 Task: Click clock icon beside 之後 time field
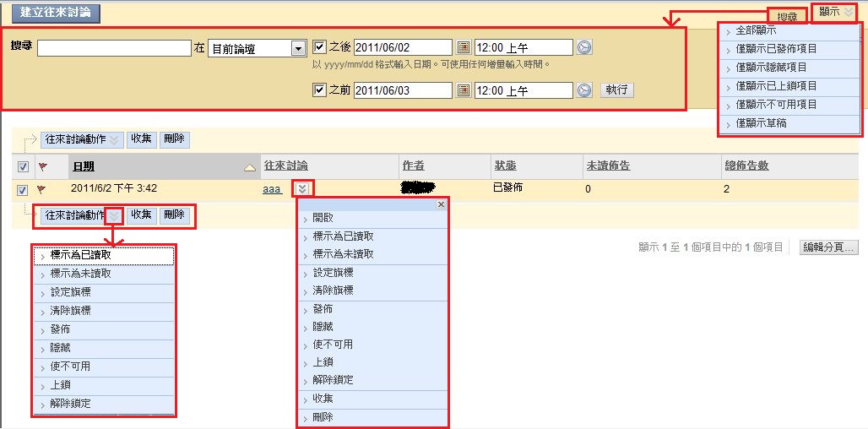tap(584, 48)
